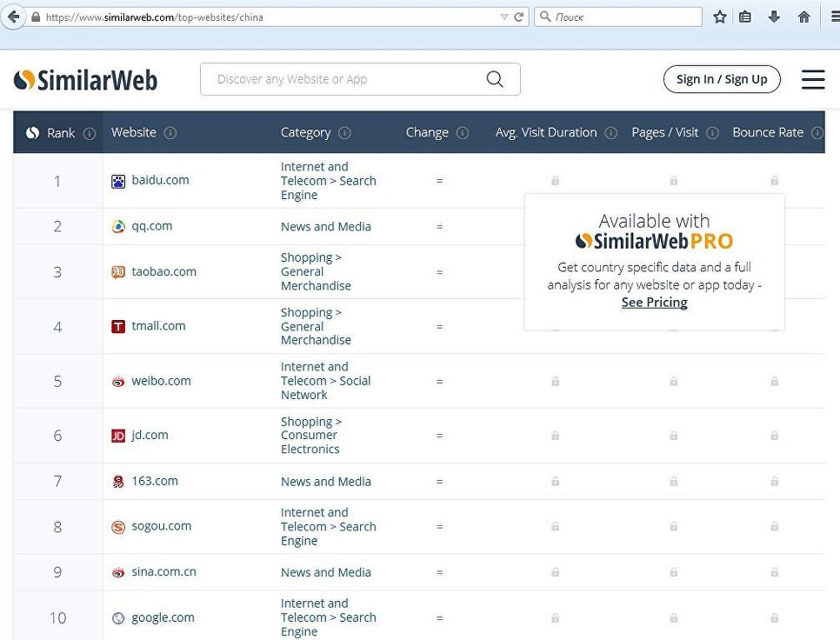Go to the browser home page icon
The image size is (840, 640).
[x=803, y=17]
